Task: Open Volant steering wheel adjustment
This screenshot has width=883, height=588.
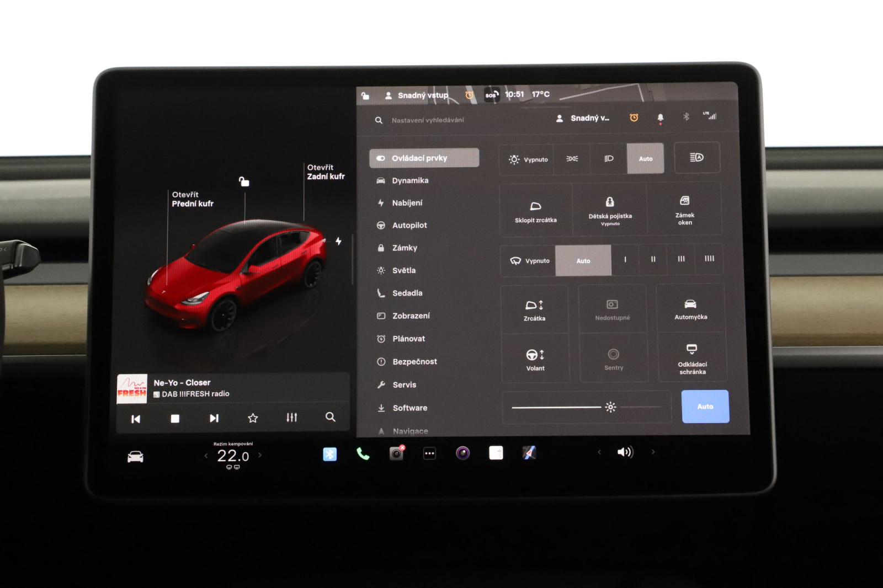Action: (x=535, y=359)
